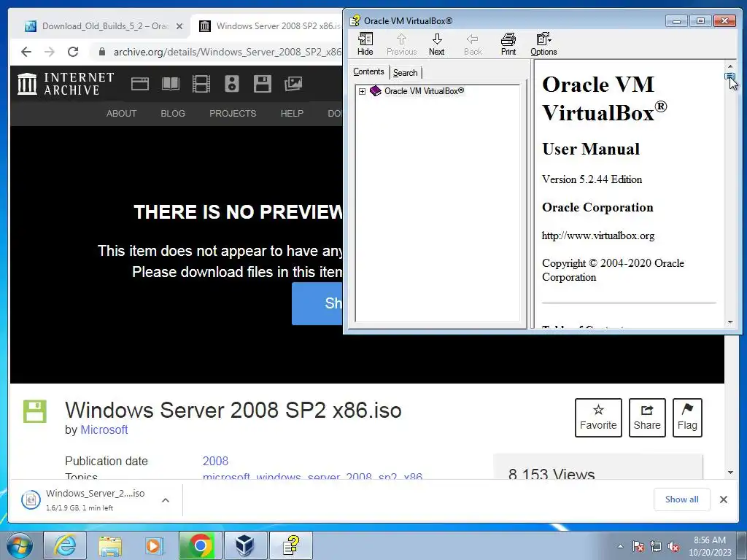Expand the Oracle VM VirtualBox tree node
This screenshot has width=747, height=560.
362,91
